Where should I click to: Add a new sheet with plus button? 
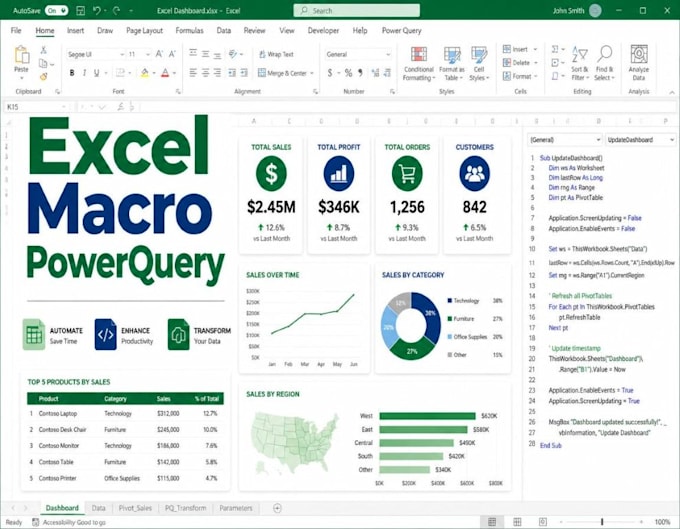278,508
